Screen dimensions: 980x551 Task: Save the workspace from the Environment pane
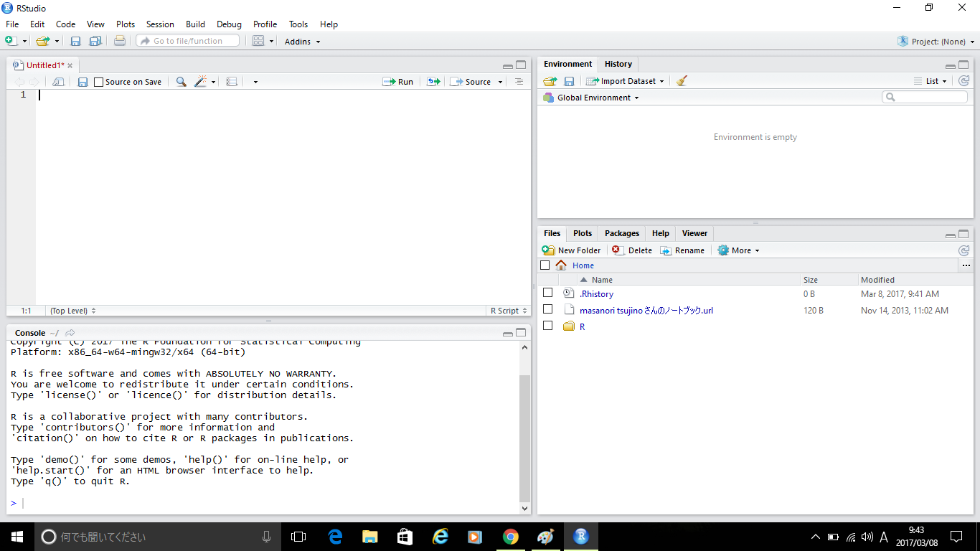click(x=569, y=81)
